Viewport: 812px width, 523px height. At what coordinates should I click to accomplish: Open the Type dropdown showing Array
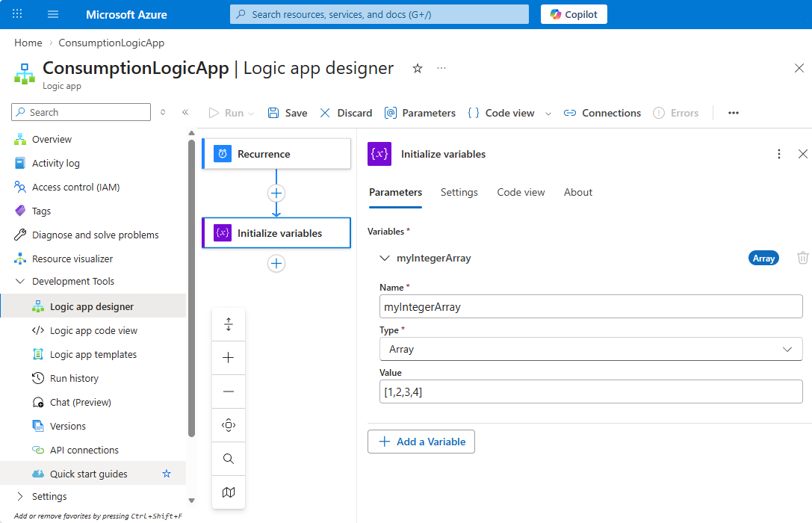click(591, 349)
